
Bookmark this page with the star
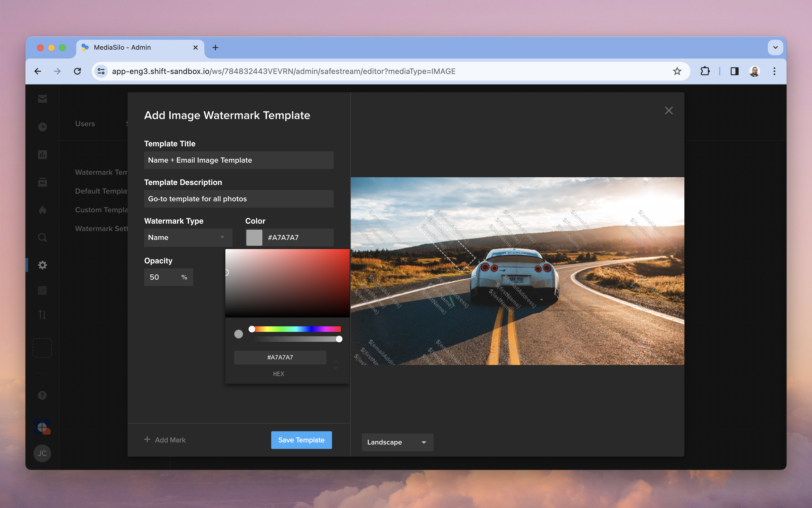tap(677, 71)
